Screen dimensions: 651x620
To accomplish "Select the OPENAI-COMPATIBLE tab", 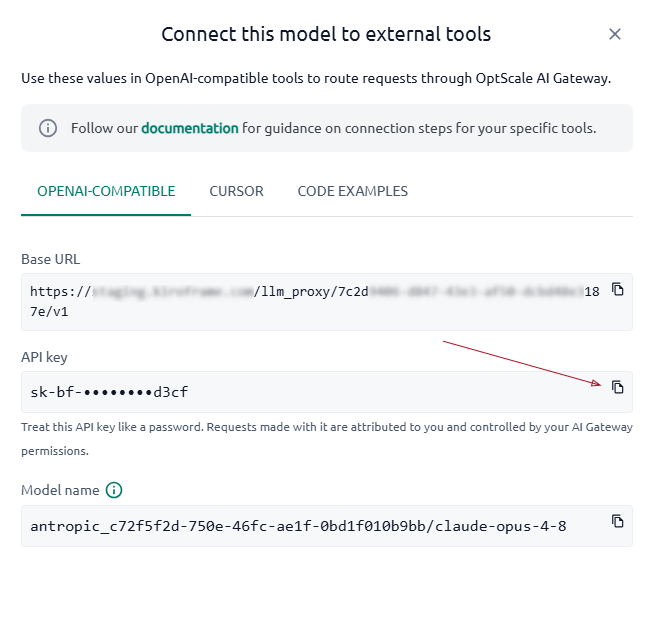I will [x=106, y=191].
